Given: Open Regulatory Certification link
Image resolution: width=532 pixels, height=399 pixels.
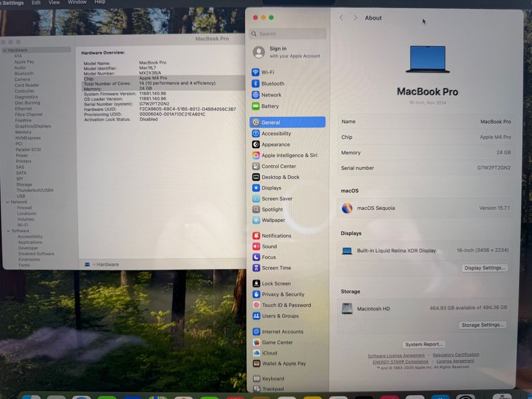Looking at the screenshot, I should (x=456, y=355).
